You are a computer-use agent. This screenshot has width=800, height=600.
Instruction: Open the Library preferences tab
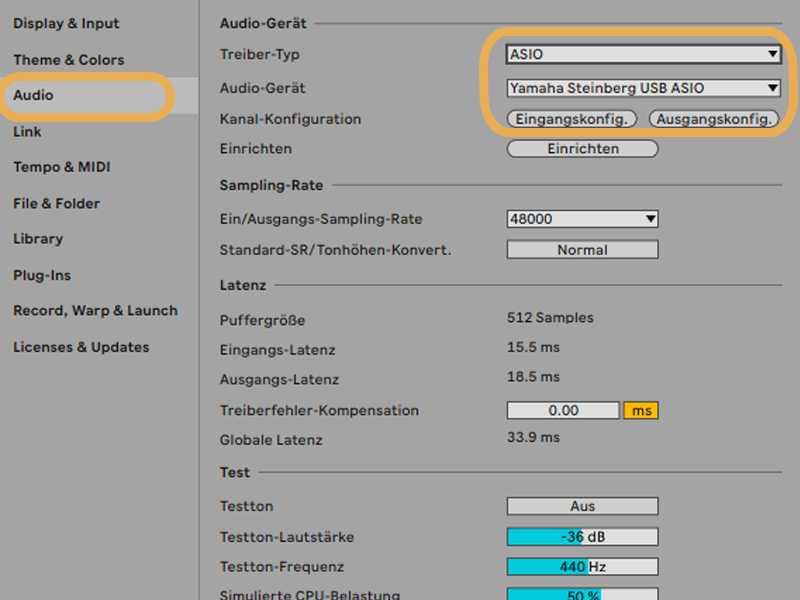38,239
